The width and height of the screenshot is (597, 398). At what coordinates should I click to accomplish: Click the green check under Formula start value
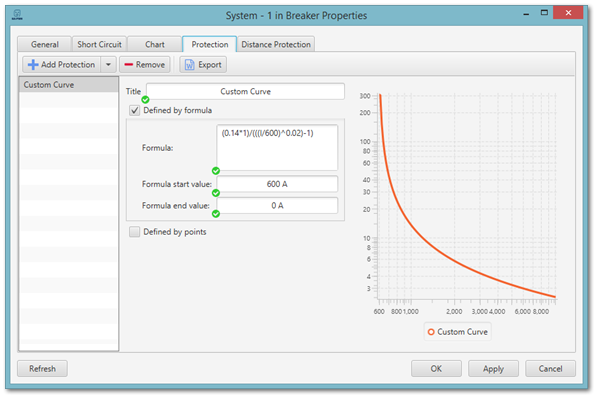(216, 193)
